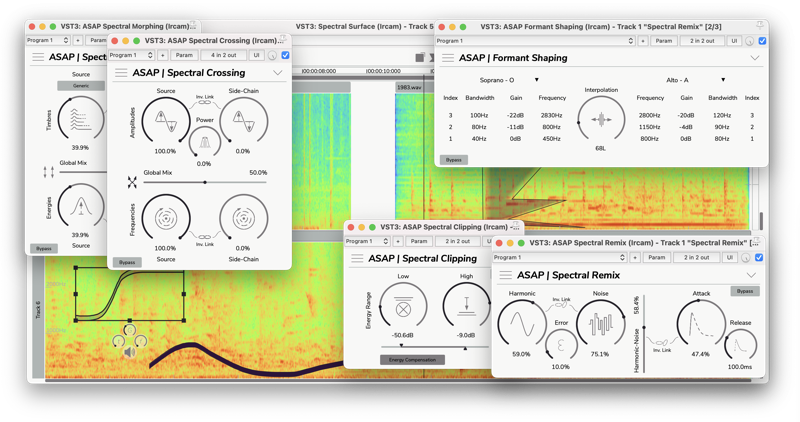
Task: Click the Interpolation knob in Formant Shaping
Action: tap(601, 120)
